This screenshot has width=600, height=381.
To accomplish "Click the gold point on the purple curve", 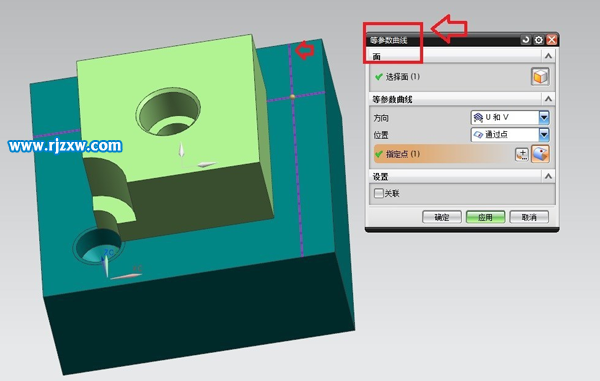I will [x=293, y=97].
